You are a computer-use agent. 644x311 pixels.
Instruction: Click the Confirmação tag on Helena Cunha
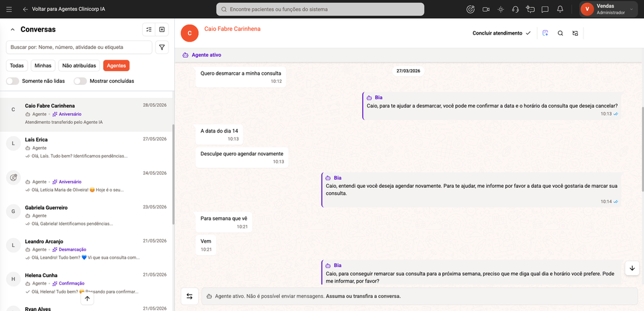(68, 283)
